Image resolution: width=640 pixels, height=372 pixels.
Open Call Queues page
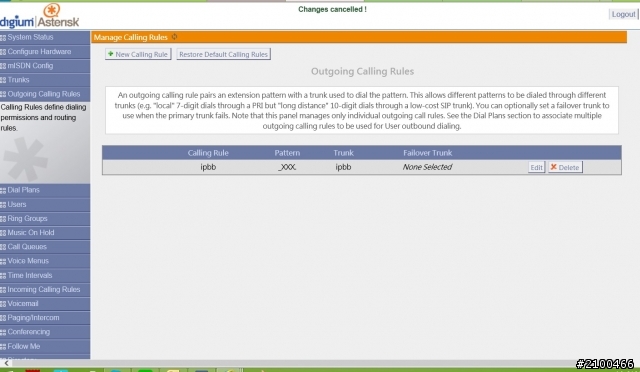45,247
